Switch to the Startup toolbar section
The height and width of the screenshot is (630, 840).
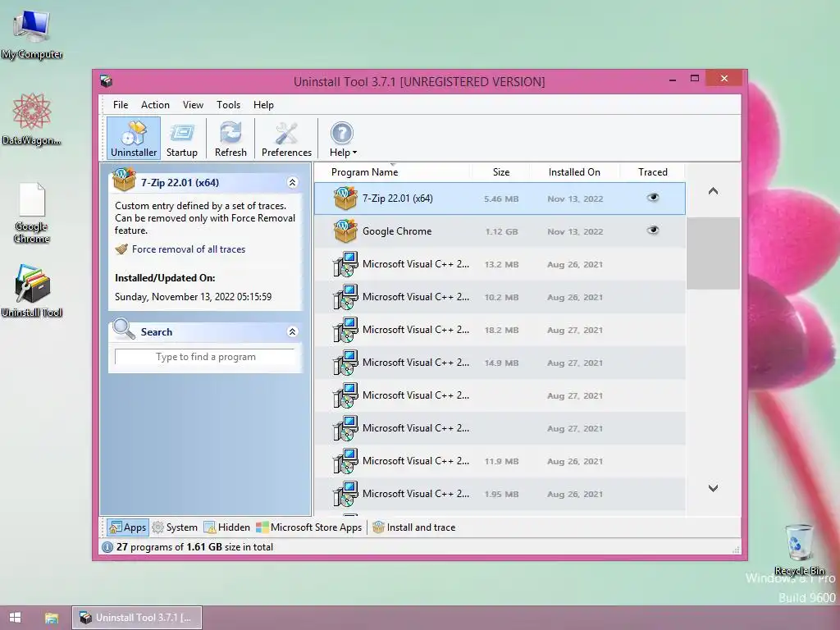point(181,139)
